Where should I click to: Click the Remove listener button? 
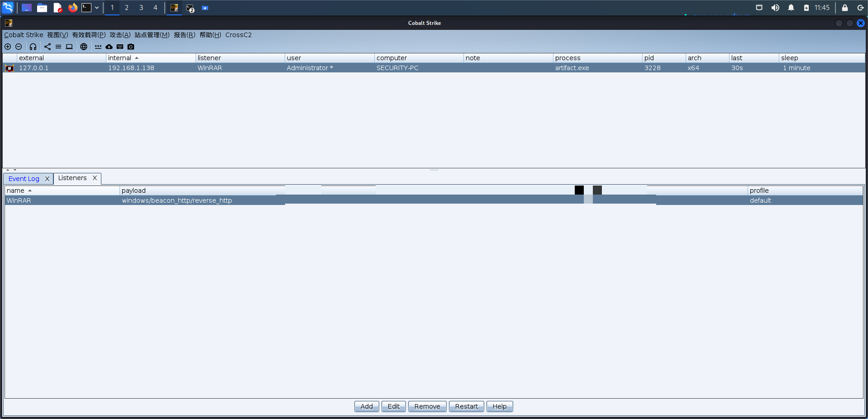point(427,406)
